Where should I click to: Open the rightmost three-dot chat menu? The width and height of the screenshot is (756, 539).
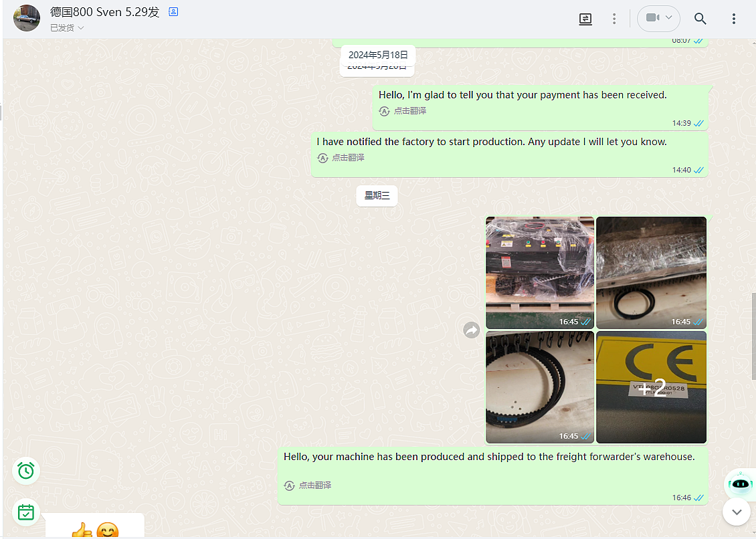734,19
